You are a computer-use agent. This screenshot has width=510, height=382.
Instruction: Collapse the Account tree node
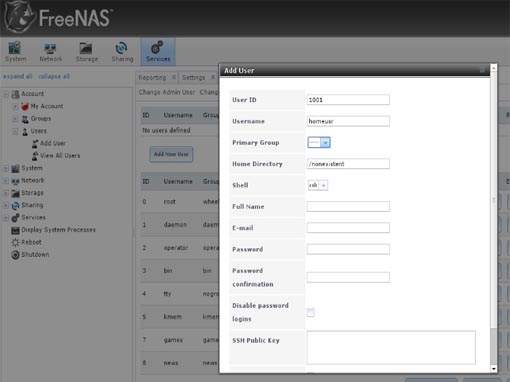point(6,94)
